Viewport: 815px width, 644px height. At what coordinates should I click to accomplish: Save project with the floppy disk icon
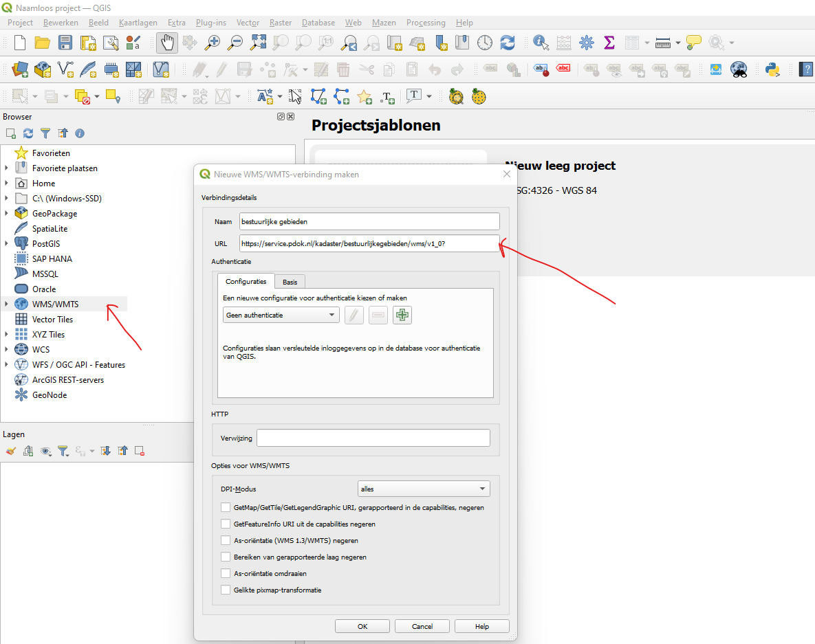[65, 43]
